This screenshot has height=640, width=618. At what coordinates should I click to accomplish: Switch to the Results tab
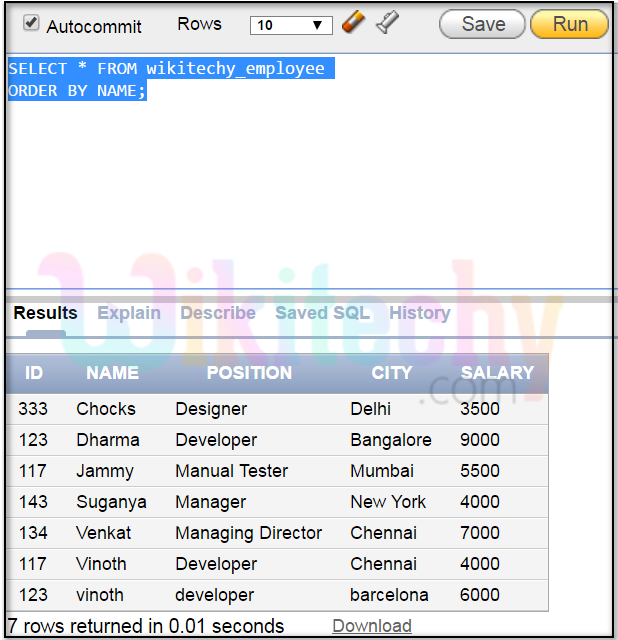[45, 313]
